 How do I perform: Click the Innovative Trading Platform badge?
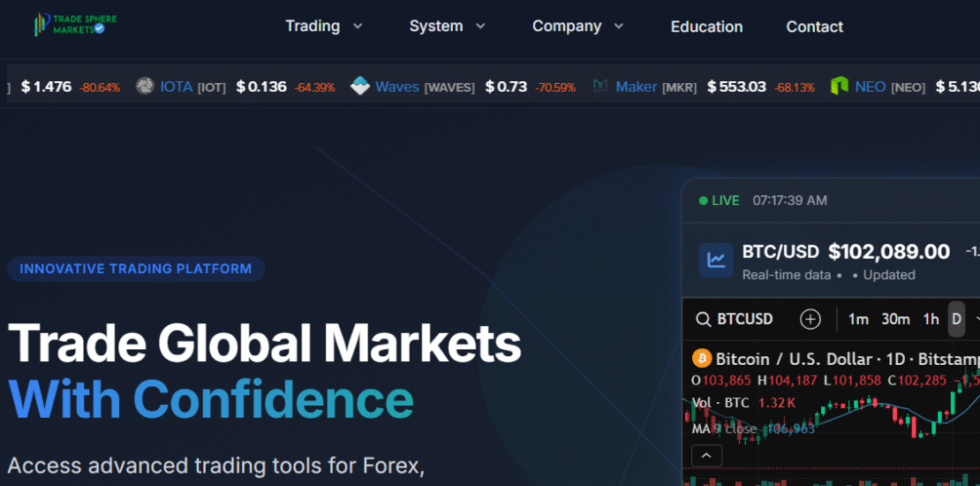click(x=136, y=269)
